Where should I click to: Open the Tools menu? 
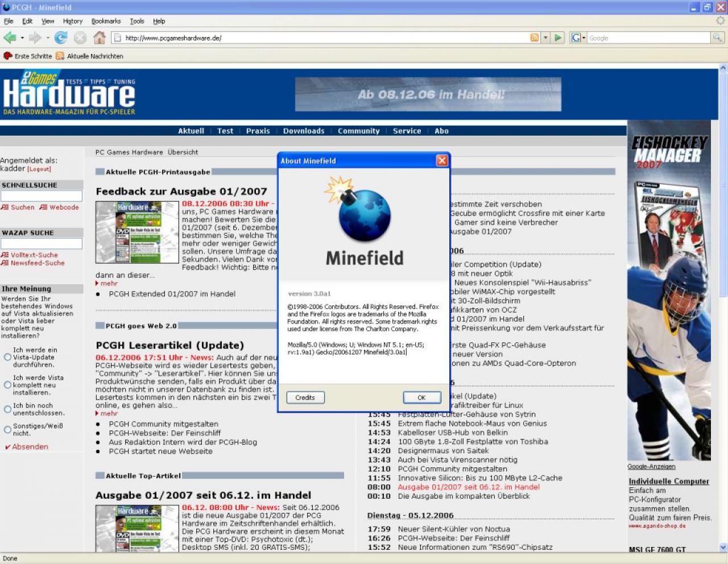coord(137,21)
